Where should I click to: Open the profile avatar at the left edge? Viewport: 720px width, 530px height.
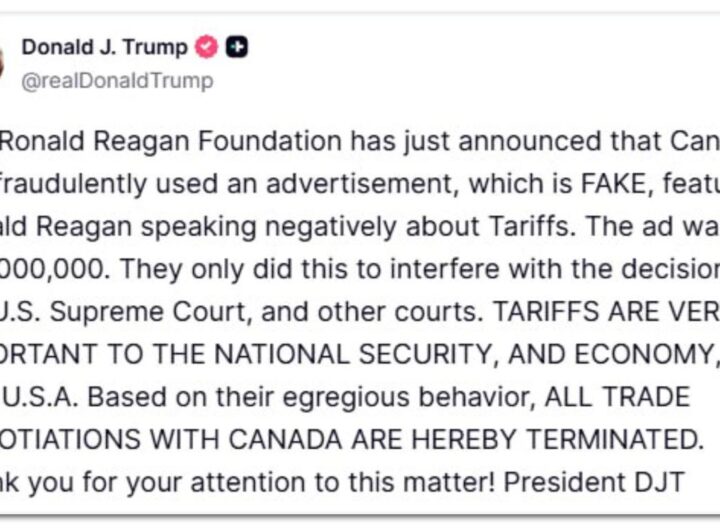coord(3,62)
